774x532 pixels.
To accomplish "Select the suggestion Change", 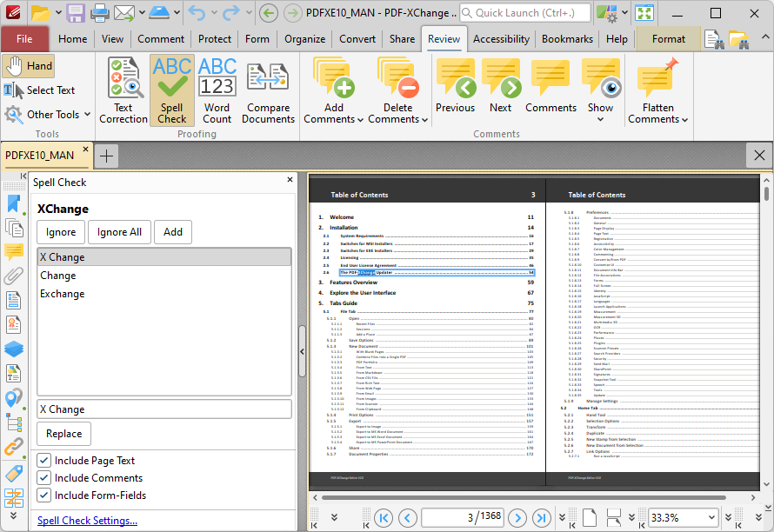I will tap(163, 276).
